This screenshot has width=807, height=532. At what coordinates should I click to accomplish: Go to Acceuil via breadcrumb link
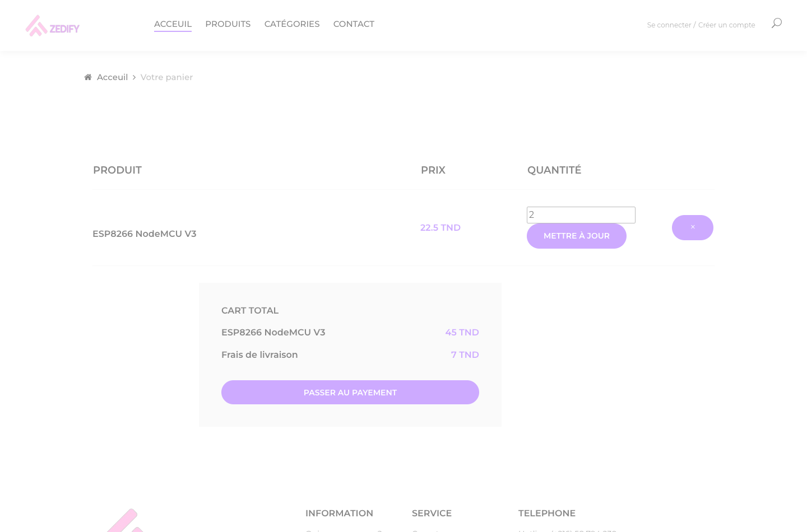112,77
